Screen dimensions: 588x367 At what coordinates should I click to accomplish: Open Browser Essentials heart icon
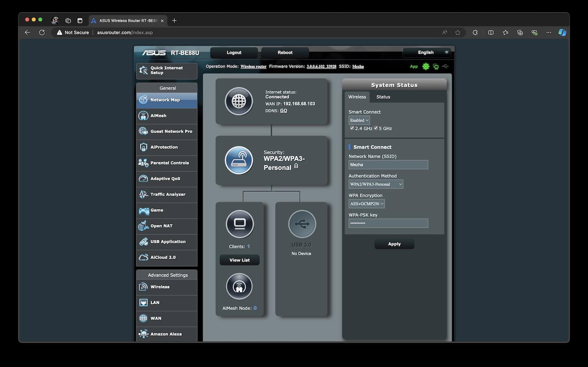point(534,33)
